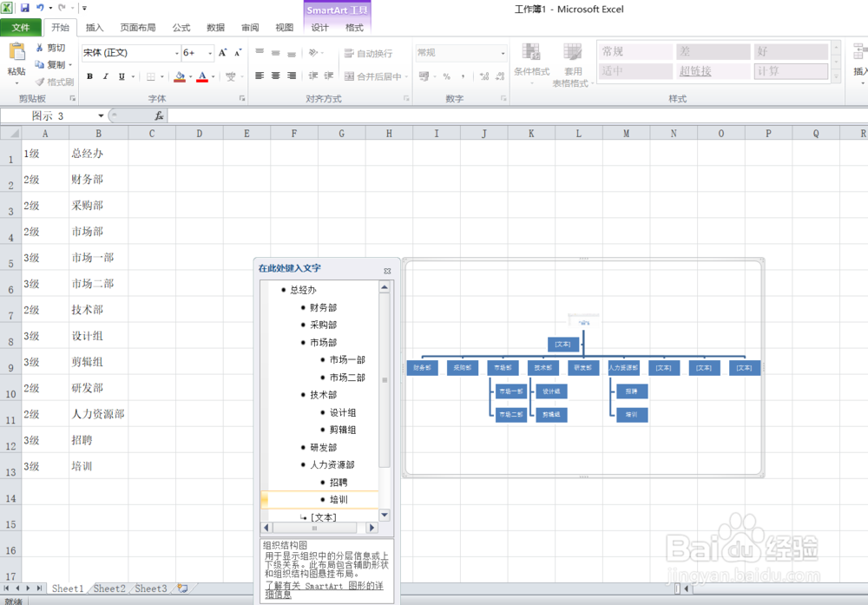Screen dimensions: 868x605
Task: Click the formula bar input field
Action: pyautogui.click(x=517, y=115)
